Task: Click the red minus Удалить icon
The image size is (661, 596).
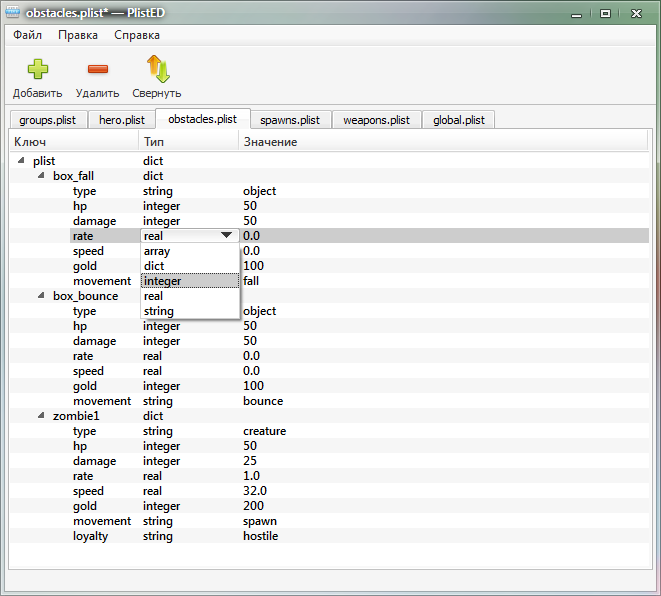Action: coord(98,69)
